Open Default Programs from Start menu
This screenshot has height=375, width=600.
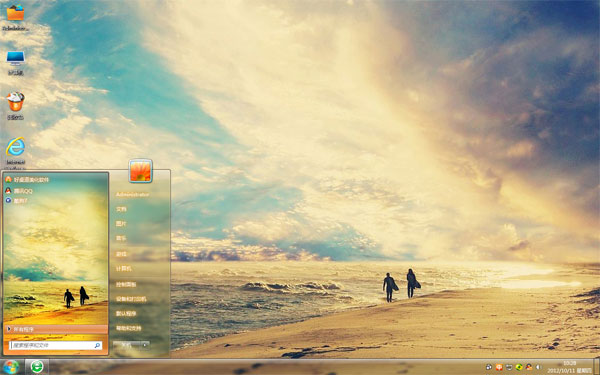point(126,313)
